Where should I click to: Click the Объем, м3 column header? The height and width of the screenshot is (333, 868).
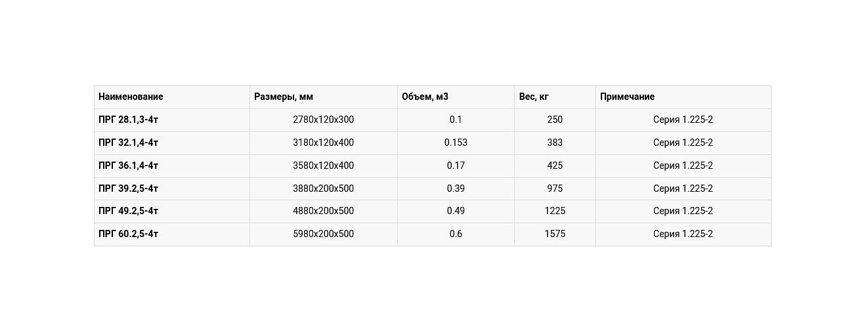(425, 97)
